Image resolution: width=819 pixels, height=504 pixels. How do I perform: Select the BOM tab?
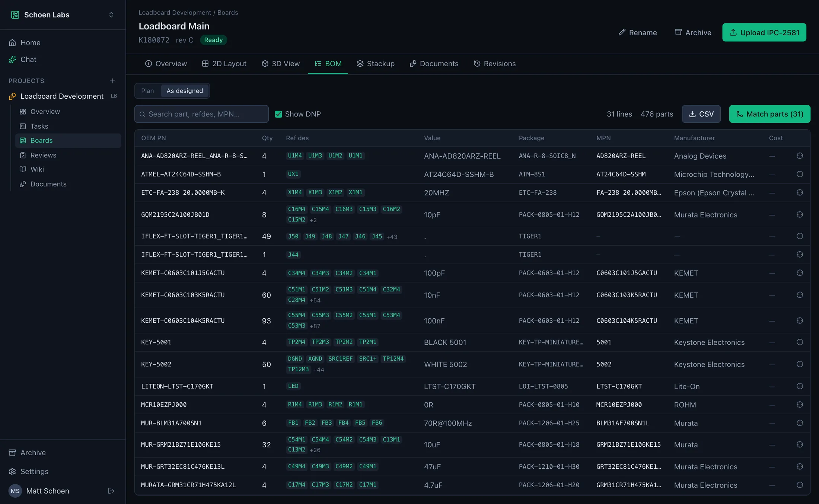click(x=328, y=64)
